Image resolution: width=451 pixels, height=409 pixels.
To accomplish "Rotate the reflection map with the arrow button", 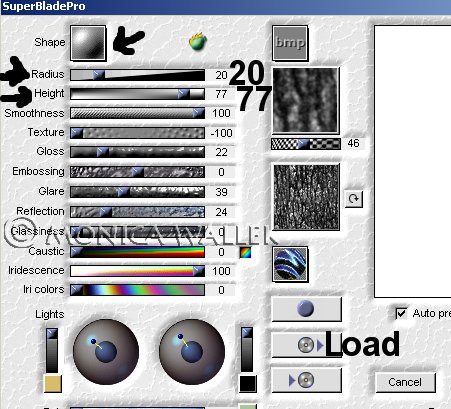I will tap(354, 199).
